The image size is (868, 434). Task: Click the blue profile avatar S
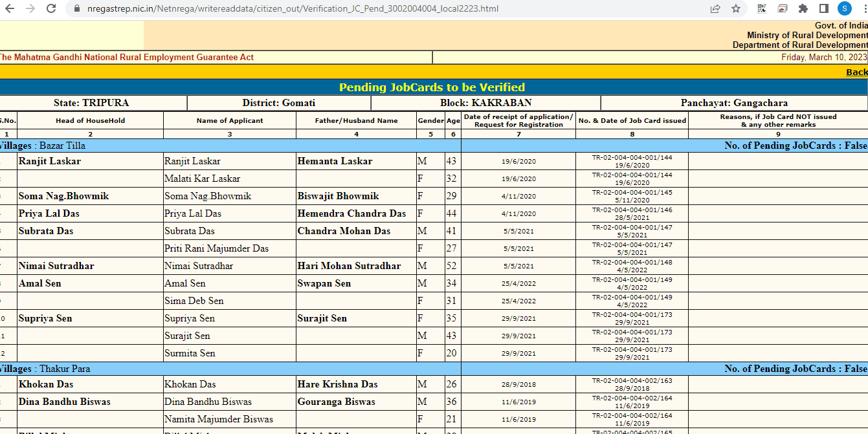point(844,8)
